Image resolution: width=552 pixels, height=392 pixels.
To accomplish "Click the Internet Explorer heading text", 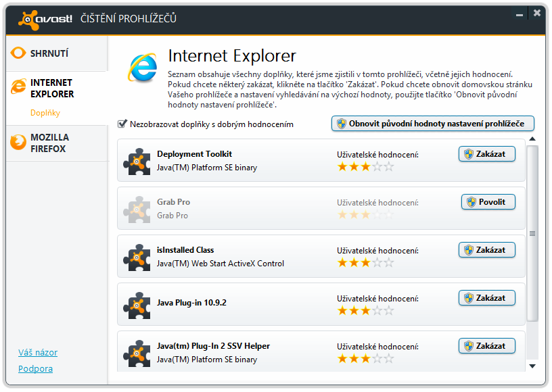I will click(x=232, y=55).
